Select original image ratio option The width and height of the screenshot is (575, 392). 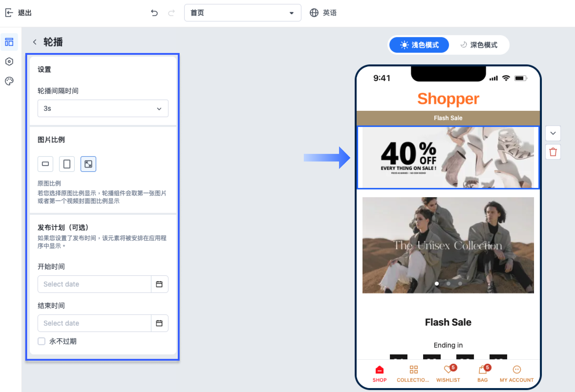click(88, 164)
